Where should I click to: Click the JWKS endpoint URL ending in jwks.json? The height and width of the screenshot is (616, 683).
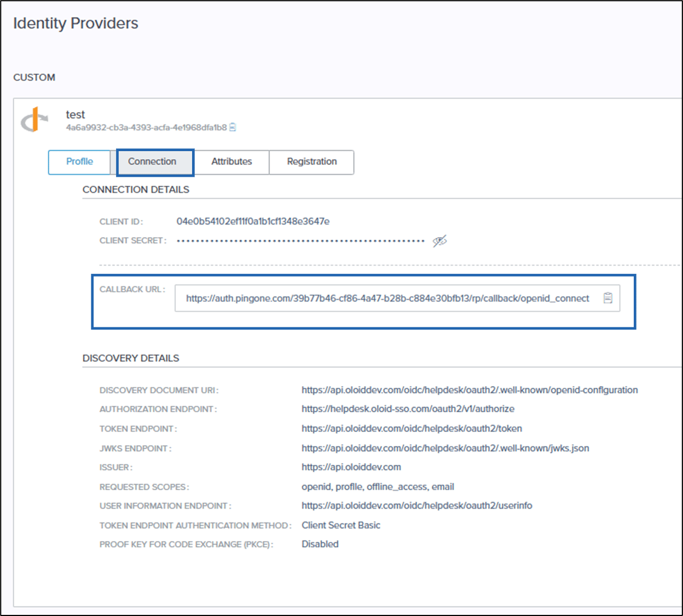pos(445,448)
